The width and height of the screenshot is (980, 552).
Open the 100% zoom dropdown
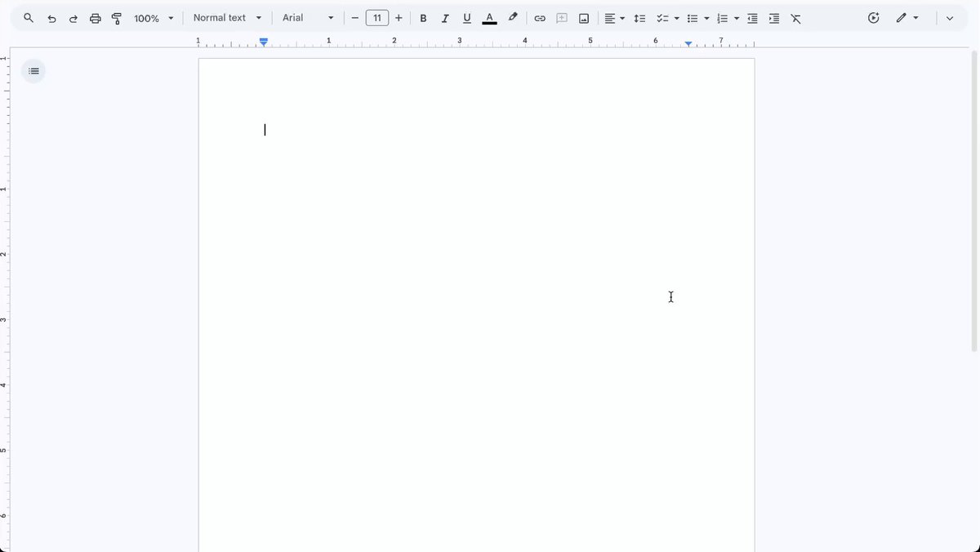pyautogui.click(x=154, y=18)
